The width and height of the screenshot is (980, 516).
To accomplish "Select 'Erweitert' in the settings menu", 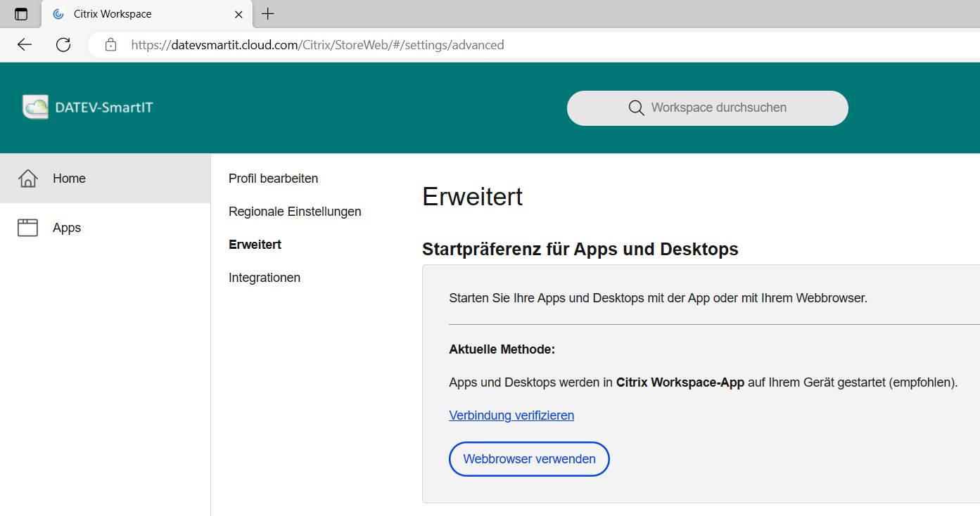I will pos(255,245).
